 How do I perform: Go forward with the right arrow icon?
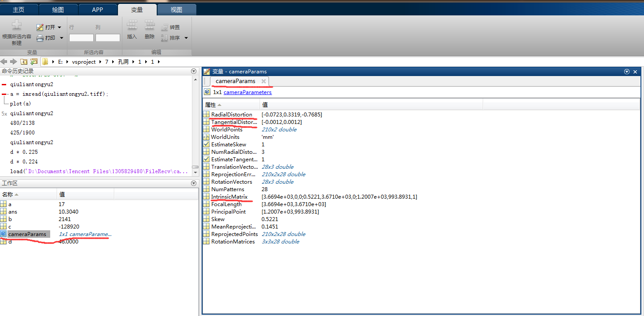pyautogui.click(x=13, y=62)
